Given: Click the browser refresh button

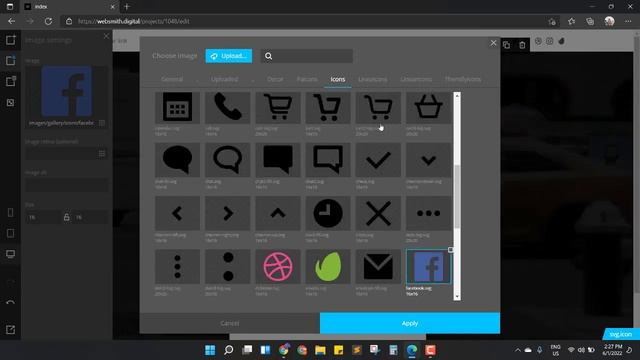Looking at the screenshot, I should point(48,21).
